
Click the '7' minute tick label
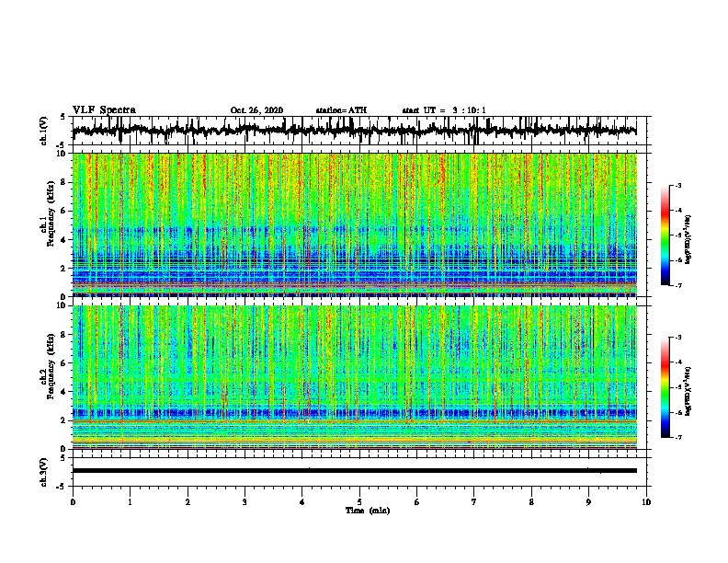(474, 502)
